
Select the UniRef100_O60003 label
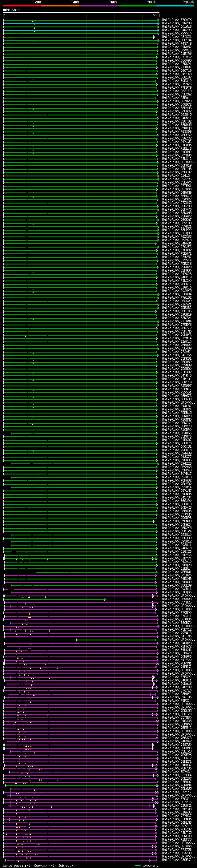tap(177, 599)
